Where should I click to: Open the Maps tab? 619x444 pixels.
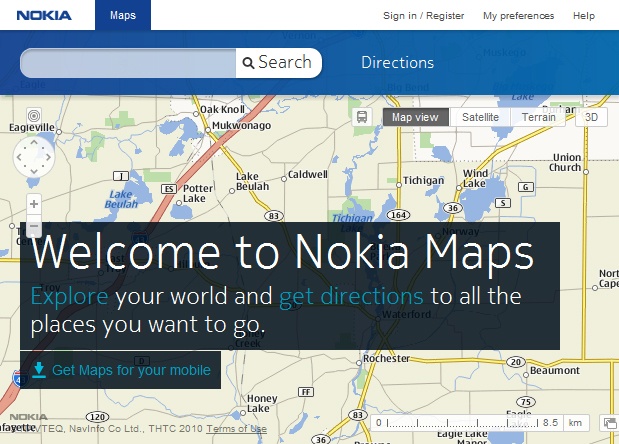click(123, 15)
